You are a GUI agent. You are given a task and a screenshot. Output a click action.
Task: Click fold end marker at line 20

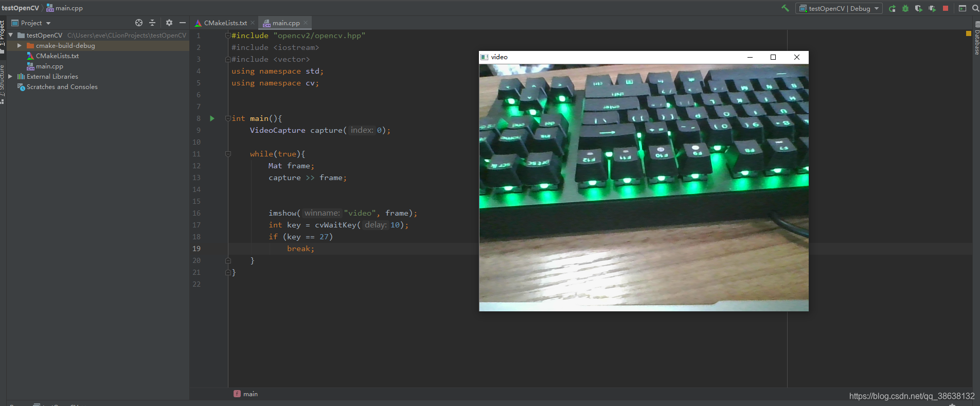coord(228,260)
